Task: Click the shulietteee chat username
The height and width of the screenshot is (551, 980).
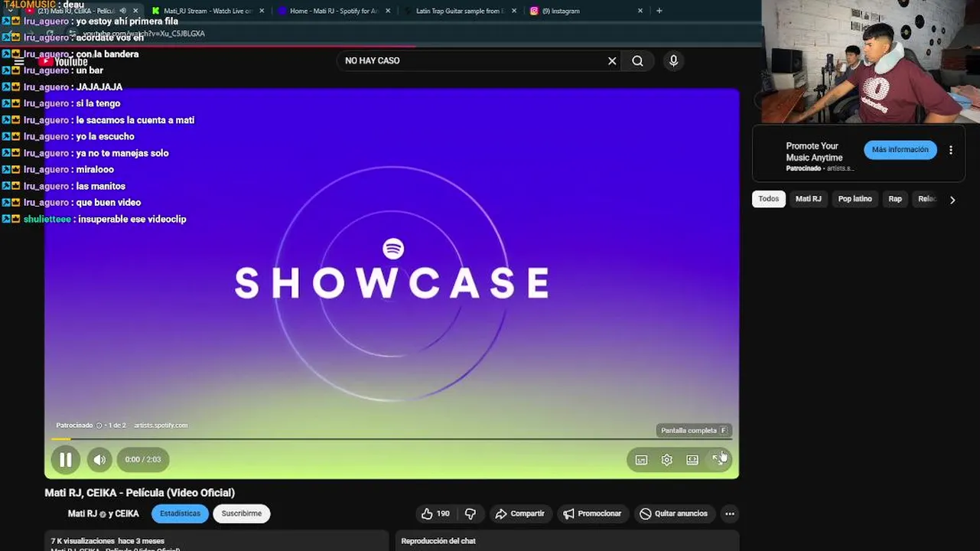Action: click(x=47, y=219)
